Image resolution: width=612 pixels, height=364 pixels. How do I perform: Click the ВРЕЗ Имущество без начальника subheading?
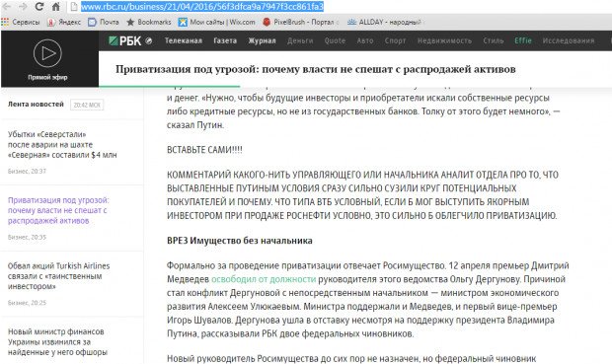(240, 241)
